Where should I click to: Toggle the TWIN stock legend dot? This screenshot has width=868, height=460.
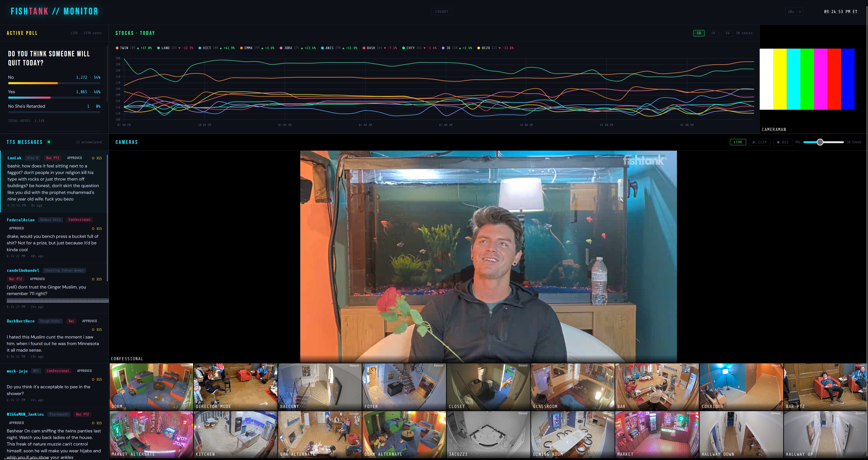click(117, 48)
